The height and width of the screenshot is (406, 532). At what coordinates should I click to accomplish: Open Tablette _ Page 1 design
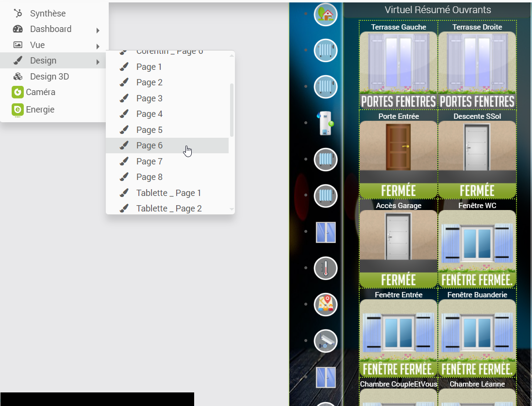(167, 193)
